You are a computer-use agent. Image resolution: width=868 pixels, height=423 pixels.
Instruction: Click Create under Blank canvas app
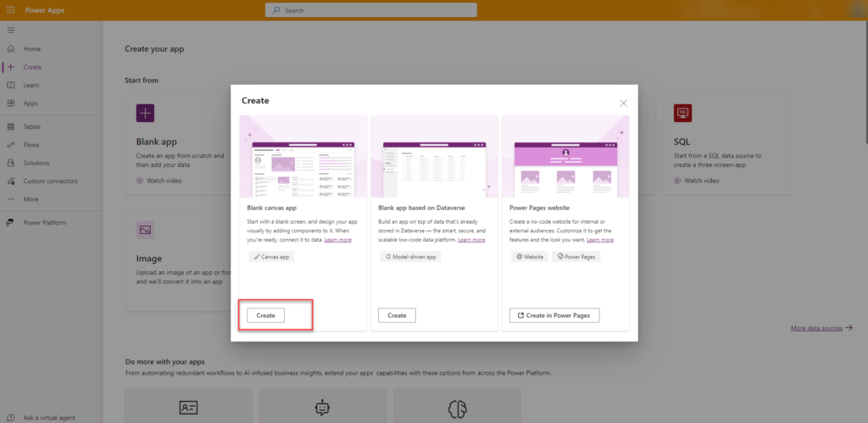pos(265,315)
